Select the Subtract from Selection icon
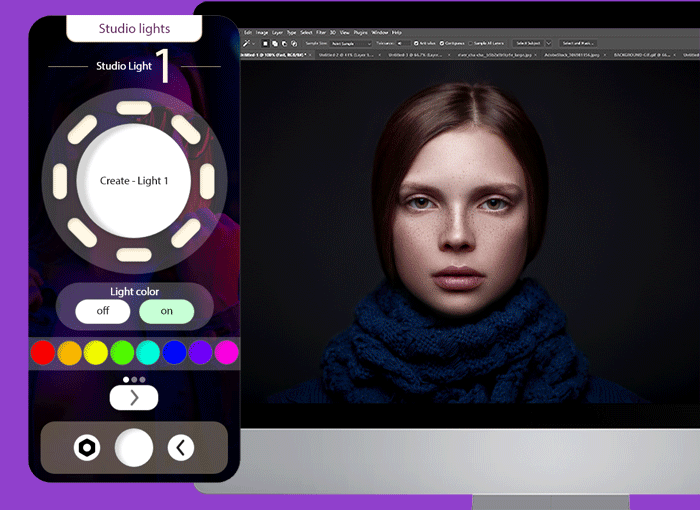 (283, 44)
